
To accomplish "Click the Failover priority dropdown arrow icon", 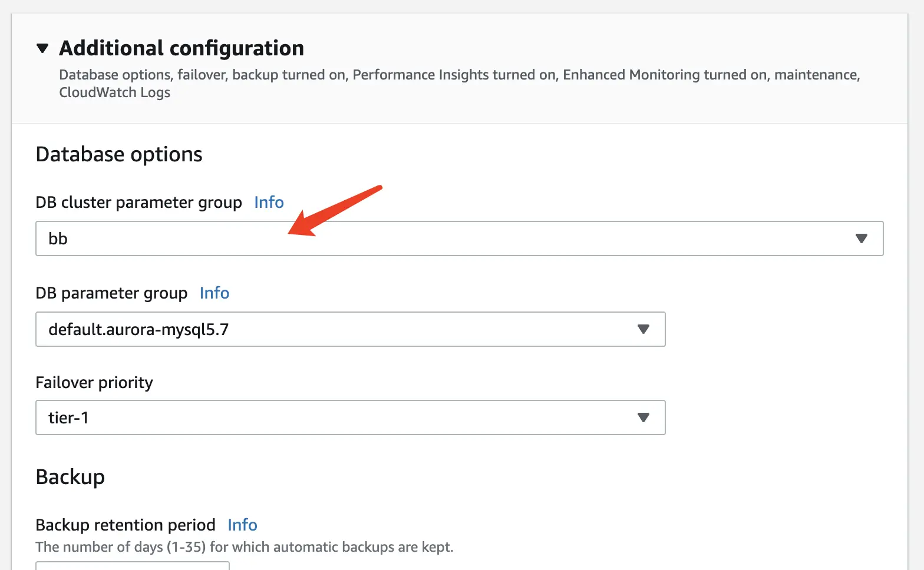I will [x=643, y=417].
